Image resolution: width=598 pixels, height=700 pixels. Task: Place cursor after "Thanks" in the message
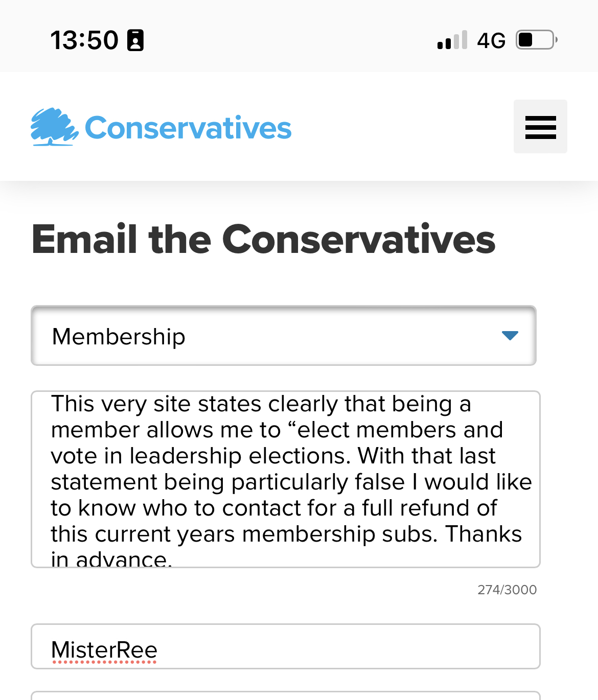pos(522,534)
